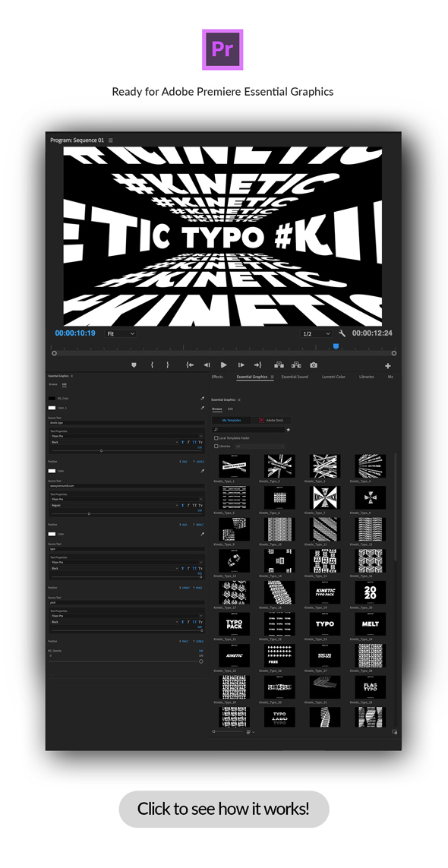Adjust the BG_Opacity slider handle

tap(201, 661)
